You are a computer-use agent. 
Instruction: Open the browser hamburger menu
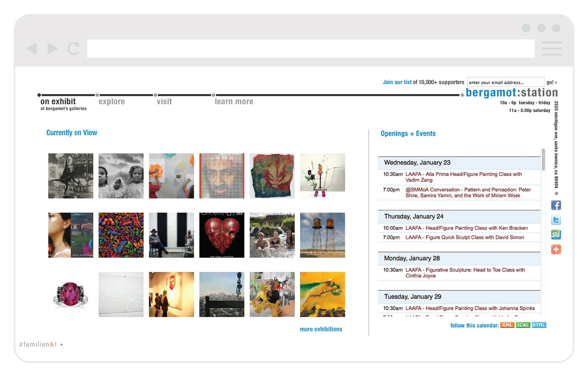(552, 49)
